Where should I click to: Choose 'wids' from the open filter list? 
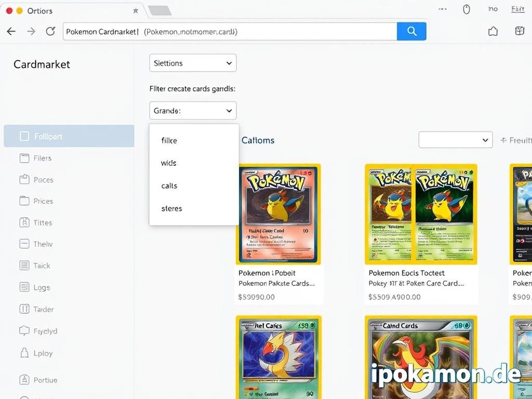click(168, 163)
